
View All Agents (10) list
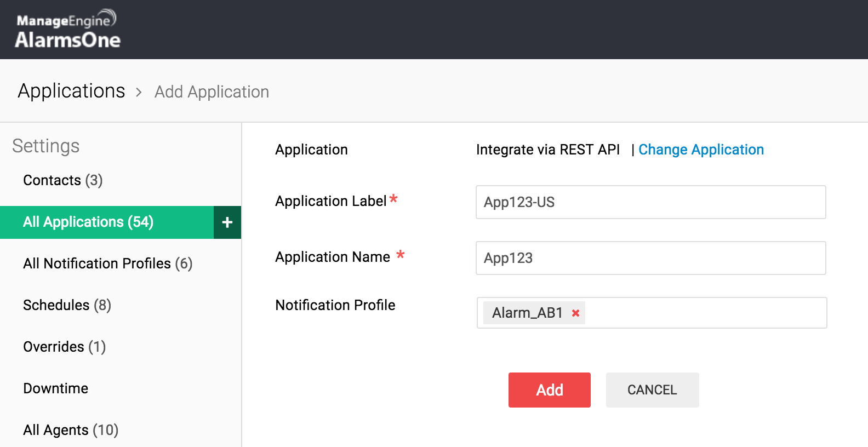click(x=71, y=430)
